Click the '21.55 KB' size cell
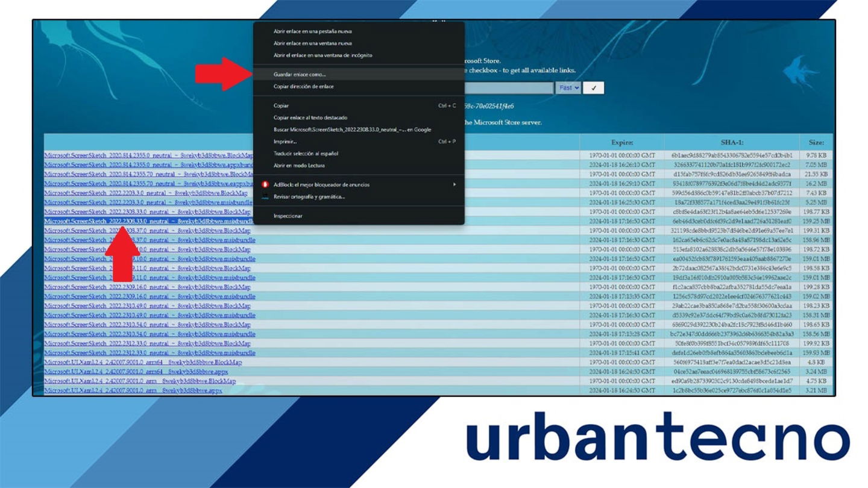The image size is (868, 488). (x=817, y=174)
